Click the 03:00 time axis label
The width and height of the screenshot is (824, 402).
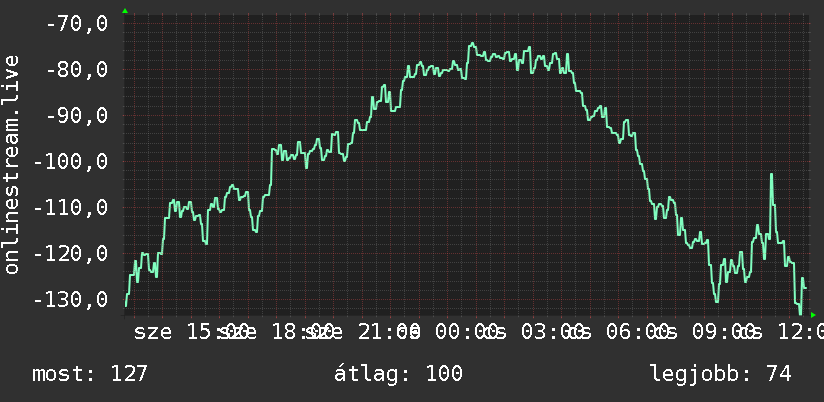552,332
